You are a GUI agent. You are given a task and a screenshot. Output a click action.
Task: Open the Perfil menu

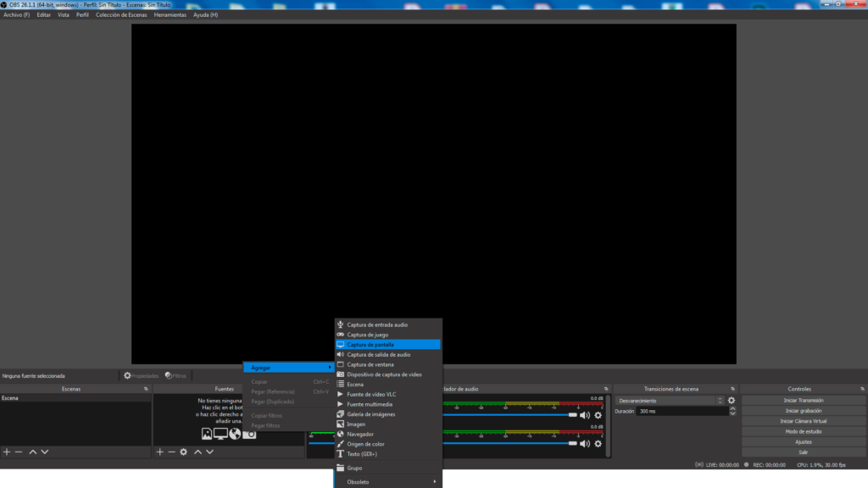(x=82, y=15)
